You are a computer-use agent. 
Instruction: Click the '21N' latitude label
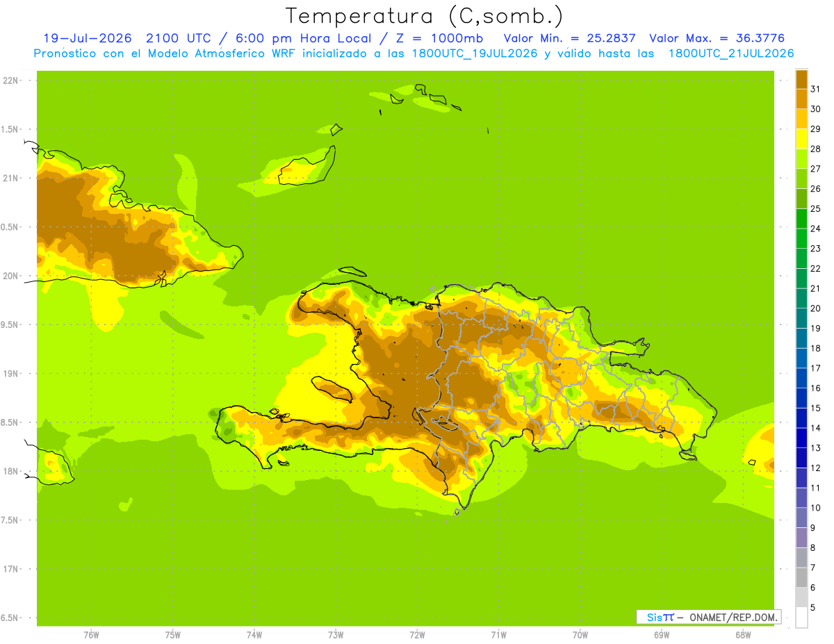10,178
